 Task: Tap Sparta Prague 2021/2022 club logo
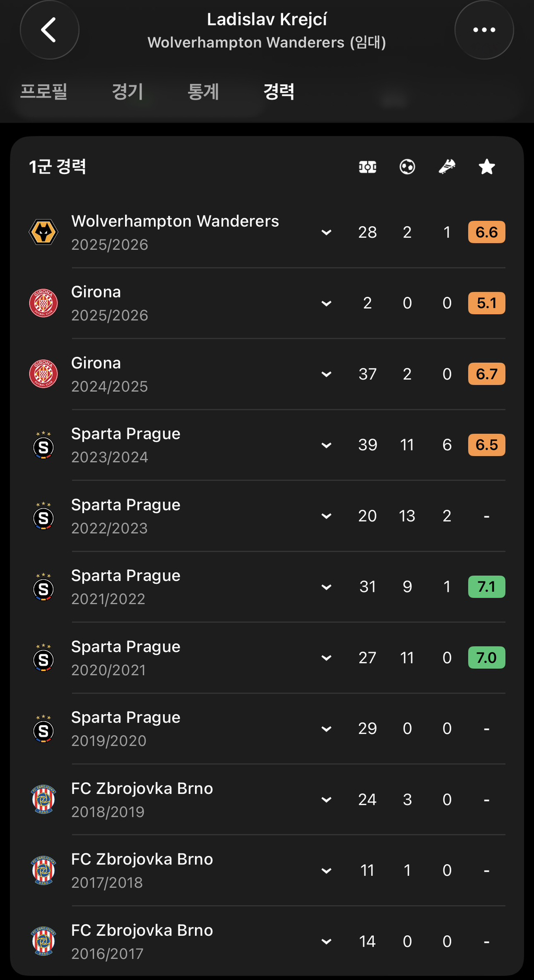coord(43,587)
